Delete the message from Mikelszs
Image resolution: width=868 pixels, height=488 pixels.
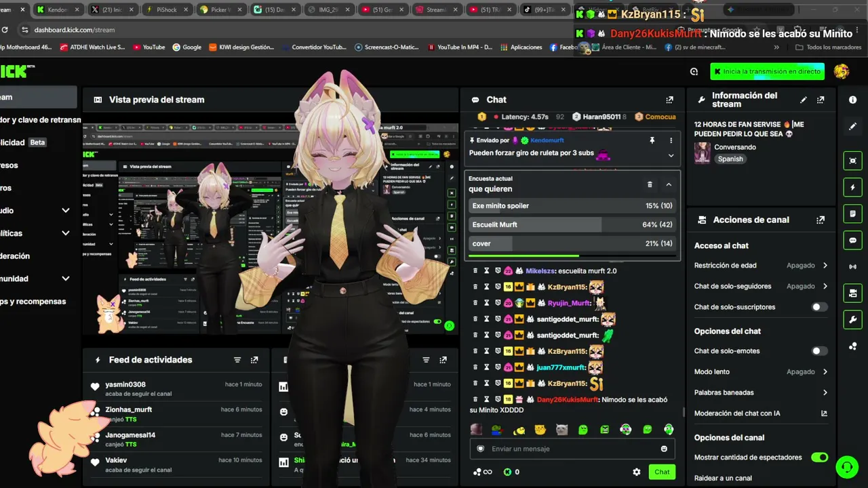click(x=475, y=270)
